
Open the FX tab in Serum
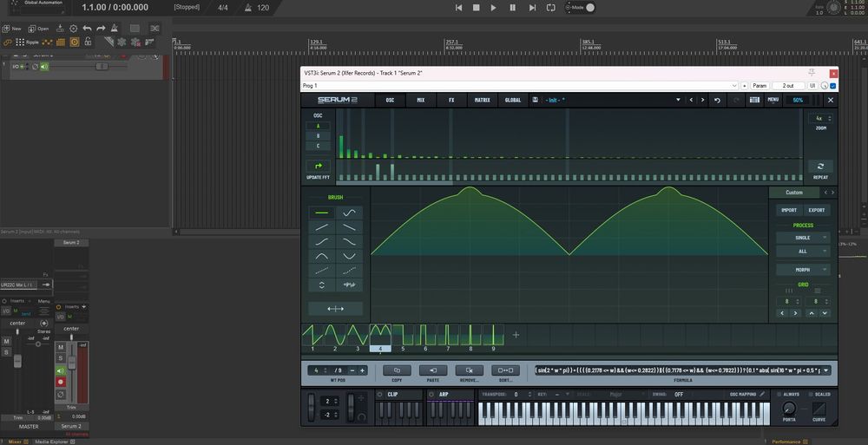click(451, 100)
